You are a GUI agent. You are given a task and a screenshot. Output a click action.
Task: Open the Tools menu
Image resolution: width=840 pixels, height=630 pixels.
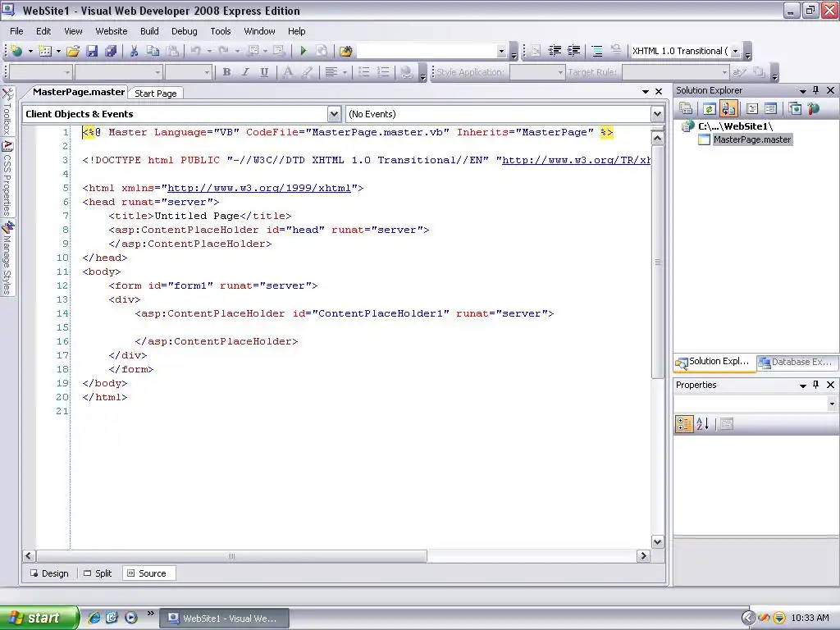[x=220, y=31]
